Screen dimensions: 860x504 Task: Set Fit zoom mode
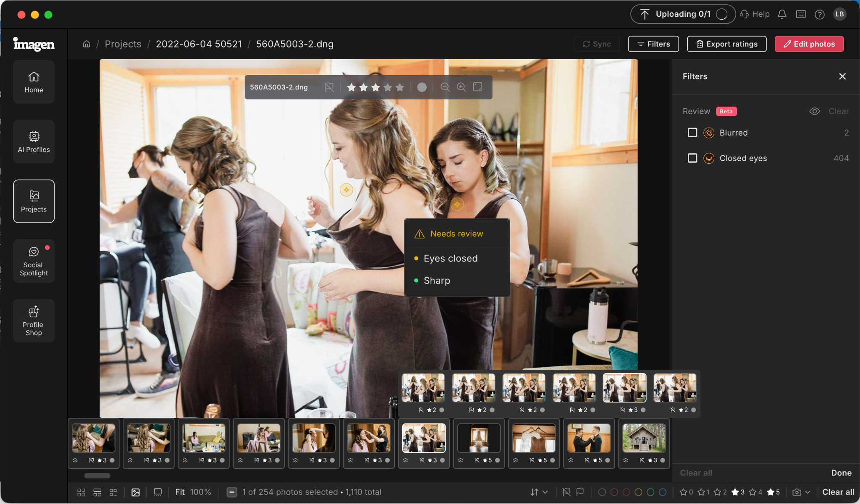click(x=180, y=492)
